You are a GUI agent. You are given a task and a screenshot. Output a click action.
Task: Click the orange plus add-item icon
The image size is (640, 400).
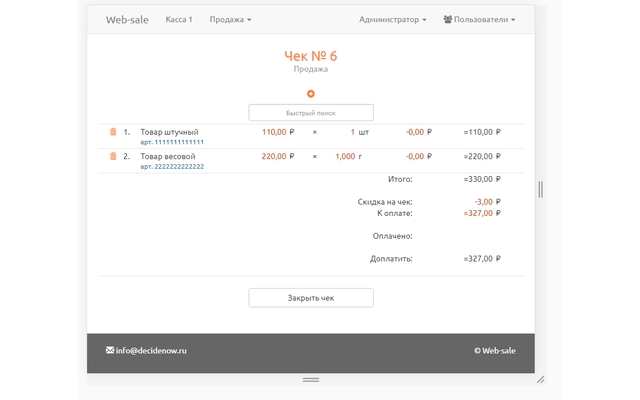(311, 94)
